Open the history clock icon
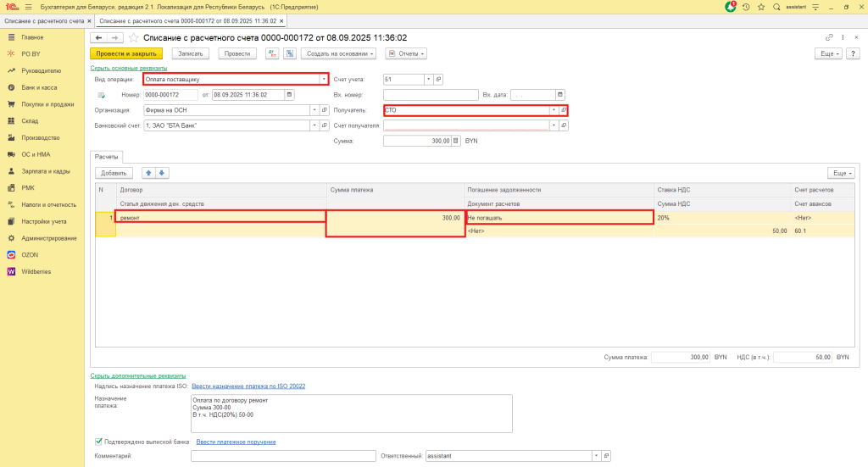Image resolution: width=868 pixels, height=467 pixels. (746, 7)
